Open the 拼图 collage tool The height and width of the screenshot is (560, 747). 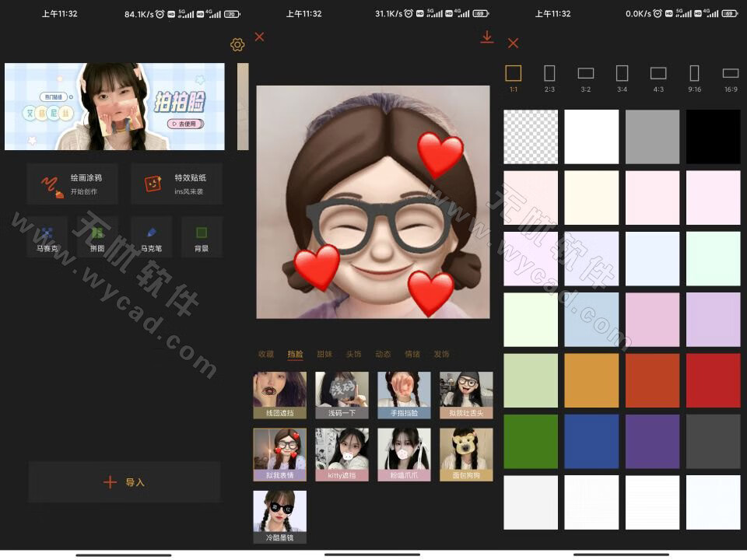(98, 236)
